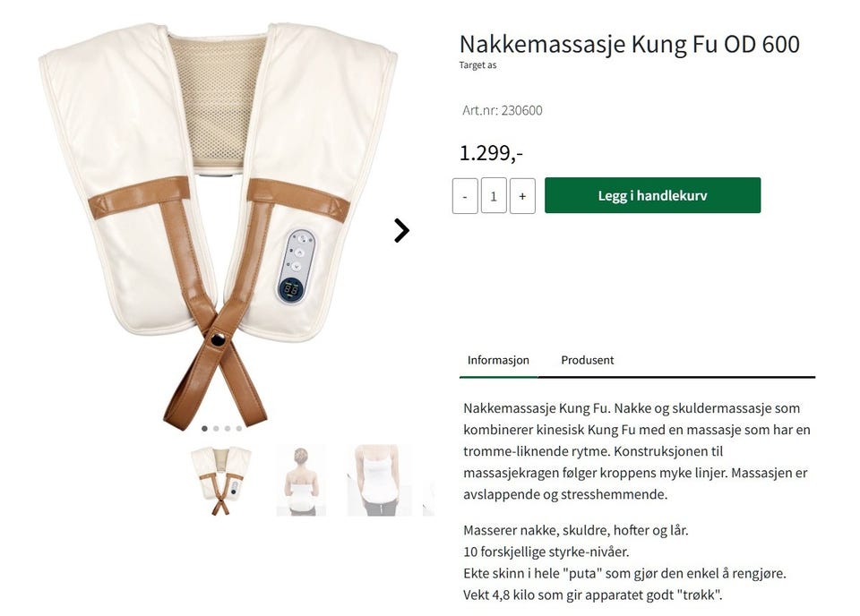860x616 pixels.
Task: Select the fourth carousel dot indicator
Action: coord(239,429)
